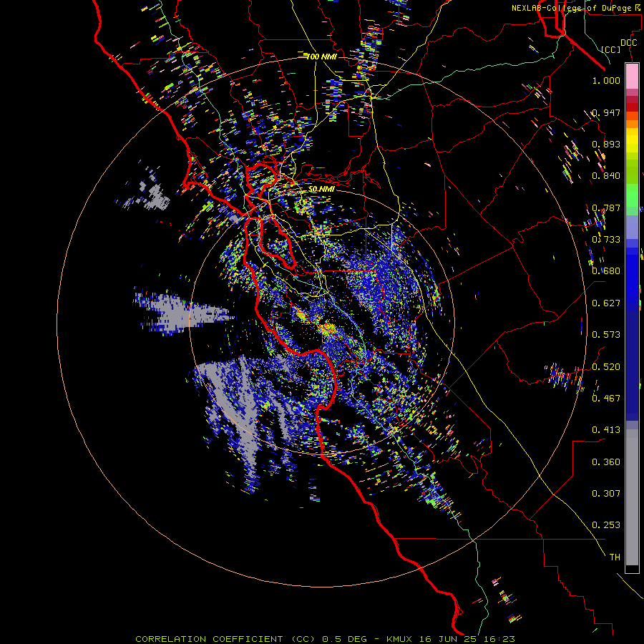
Task: Click the 0.307 legend value
Action: [606, 494]
